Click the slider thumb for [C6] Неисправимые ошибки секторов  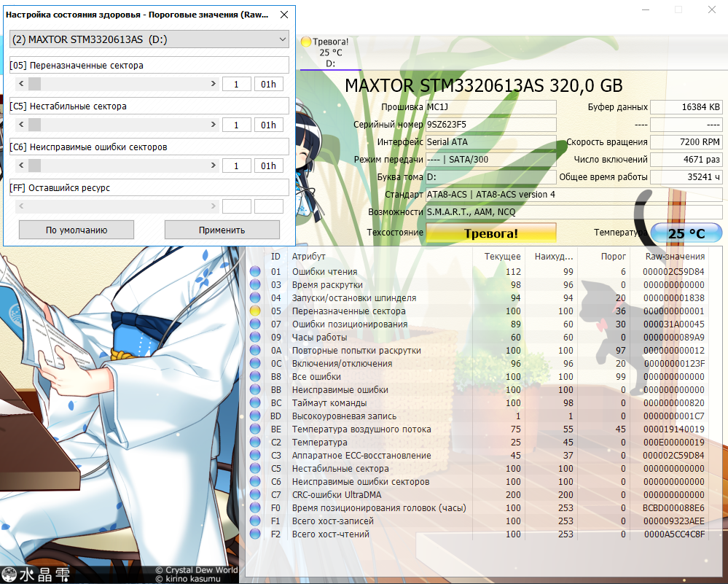tap(34, 166)
